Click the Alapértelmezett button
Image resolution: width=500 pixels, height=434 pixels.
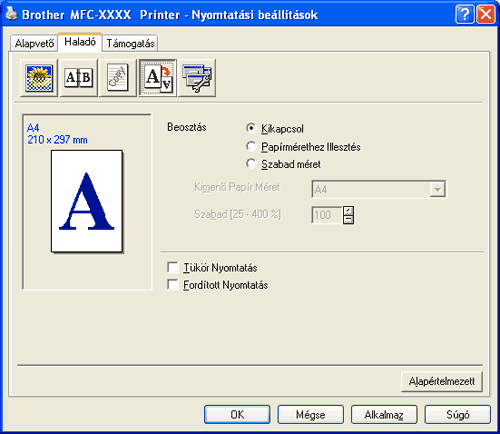pos(442,381)
